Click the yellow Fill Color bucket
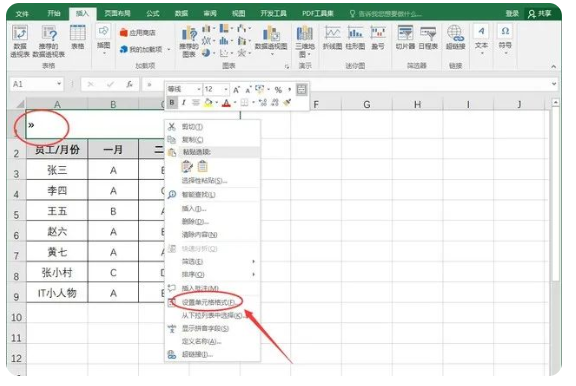The height and width of the screenshot is (386, 576). (208, 103)
